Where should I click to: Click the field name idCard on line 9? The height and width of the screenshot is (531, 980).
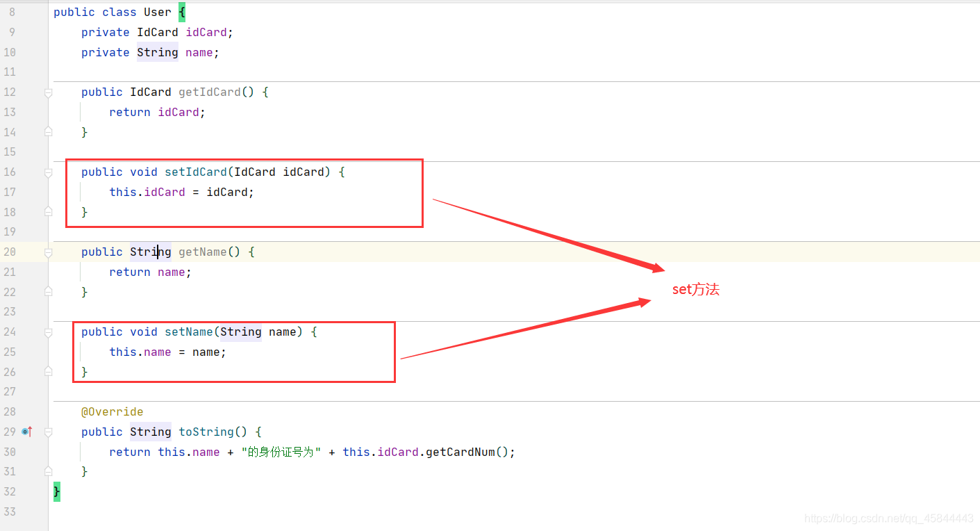point(206,33)
